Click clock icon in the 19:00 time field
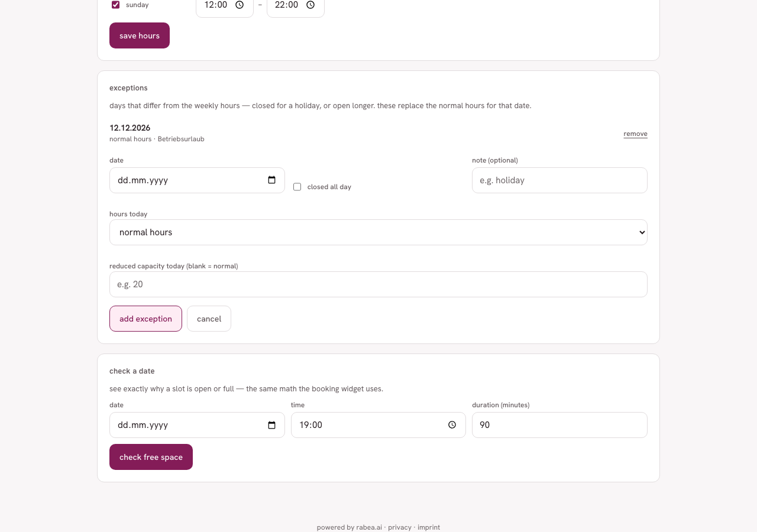The width and height of the screenshot is (757, 532). pos(452,425)
